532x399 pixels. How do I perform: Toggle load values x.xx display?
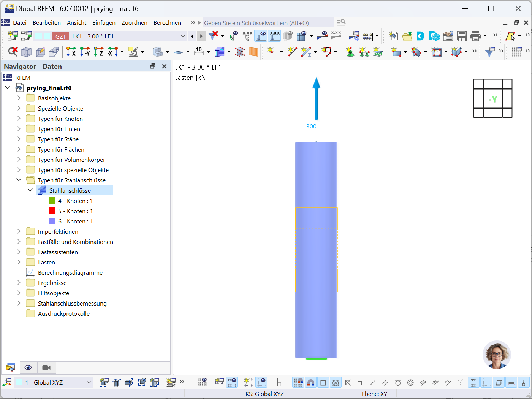point(274,36)
